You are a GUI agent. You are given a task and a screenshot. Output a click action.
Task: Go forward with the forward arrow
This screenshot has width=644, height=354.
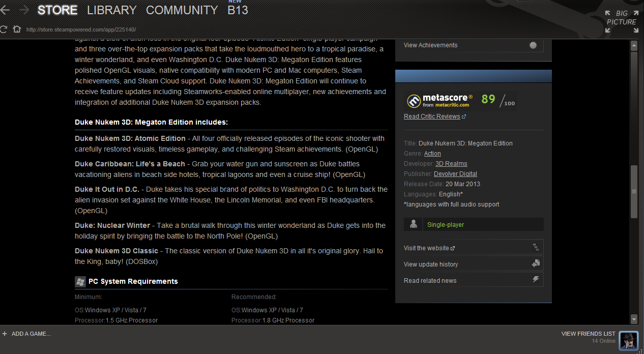coord(24,10)
